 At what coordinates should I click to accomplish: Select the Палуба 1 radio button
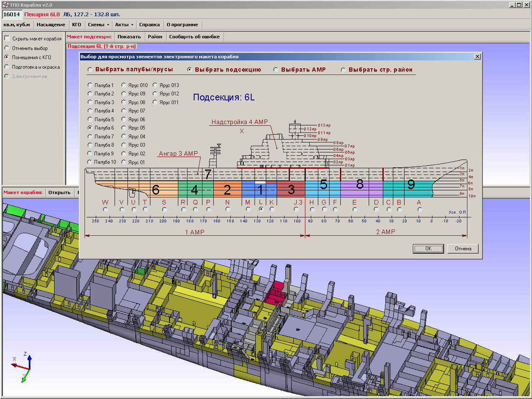90,85
